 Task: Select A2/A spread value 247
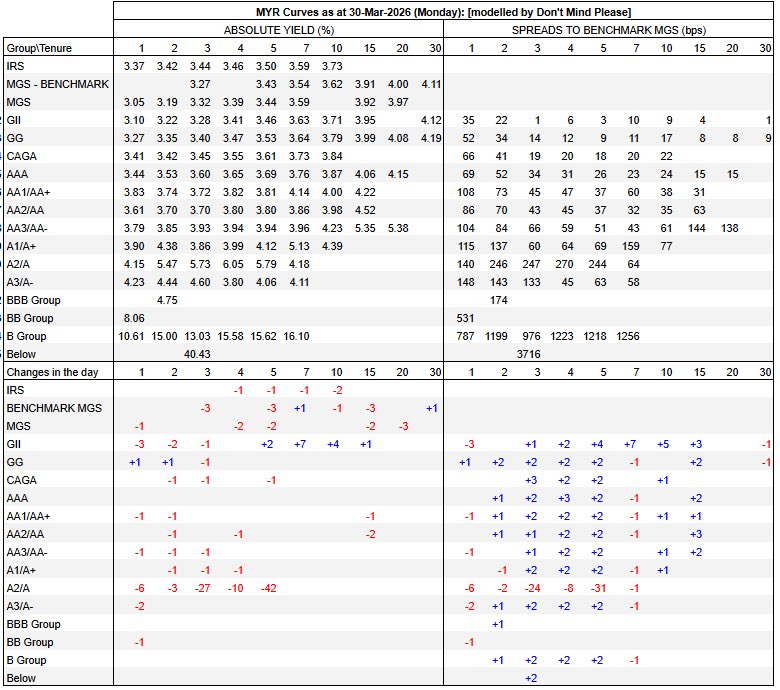(531, 264)
